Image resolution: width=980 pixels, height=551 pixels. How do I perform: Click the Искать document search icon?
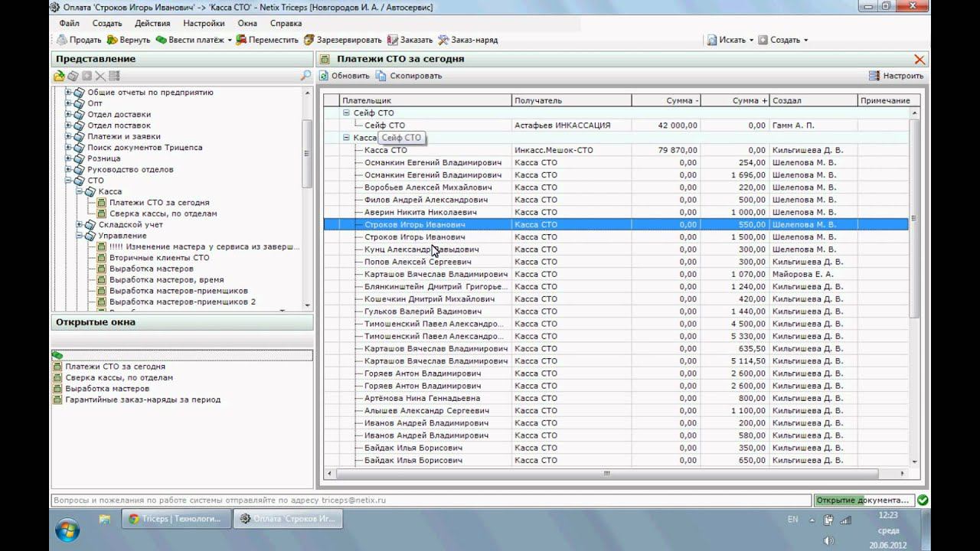pos(711,40)
